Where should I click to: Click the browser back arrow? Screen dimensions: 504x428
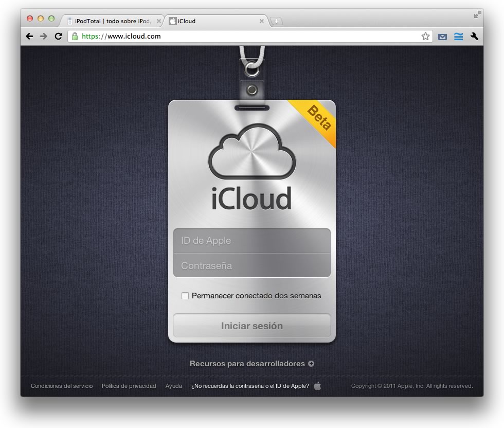point(29,37)
